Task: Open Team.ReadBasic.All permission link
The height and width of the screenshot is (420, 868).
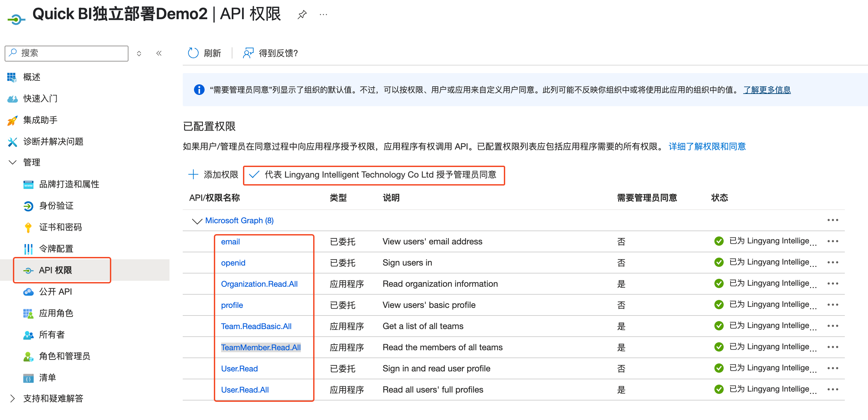Action: point(256,326)
